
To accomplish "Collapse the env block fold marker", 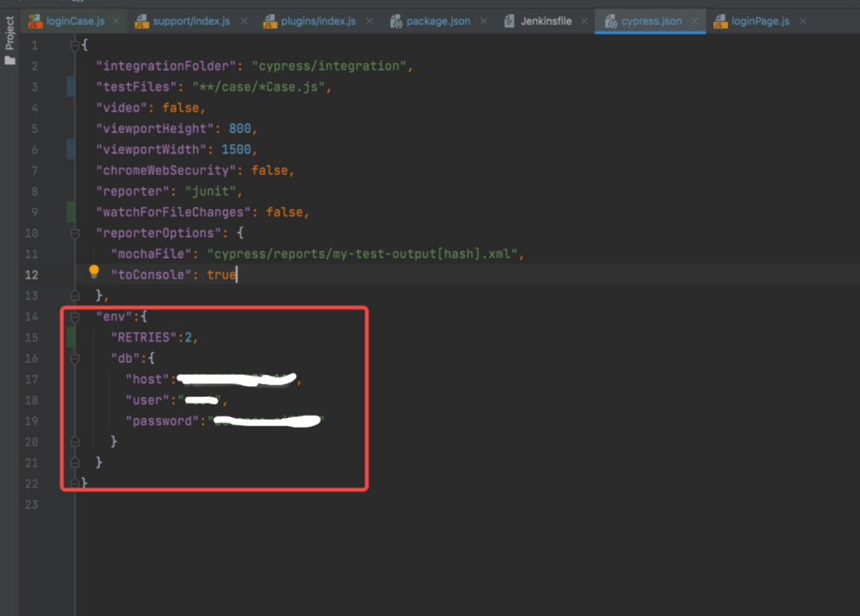I will coord(75,317).
